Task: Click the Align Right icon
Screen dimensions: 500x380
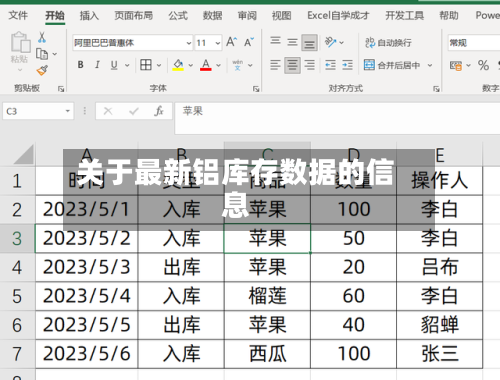Action: [x=309, y=65]
